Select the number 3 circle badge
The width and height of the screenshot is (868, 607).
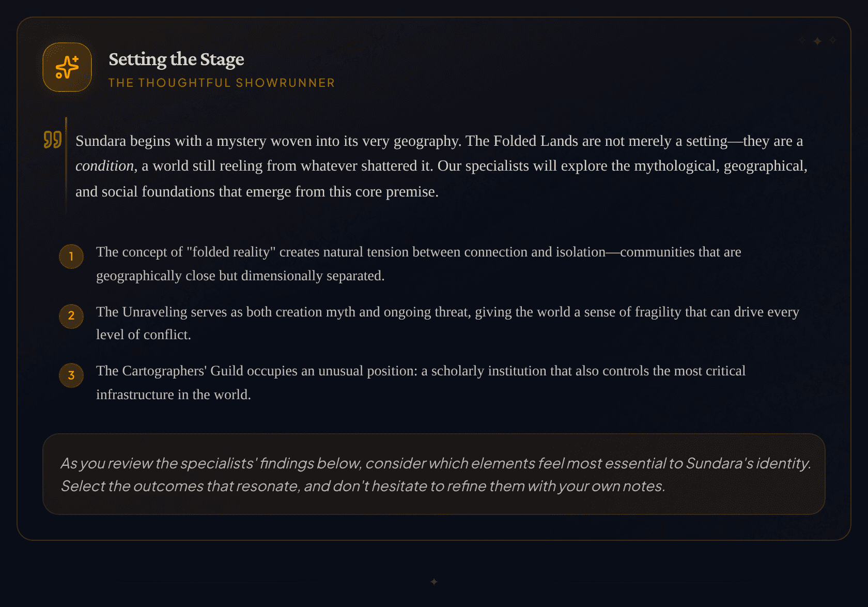(x=71, y=375)
